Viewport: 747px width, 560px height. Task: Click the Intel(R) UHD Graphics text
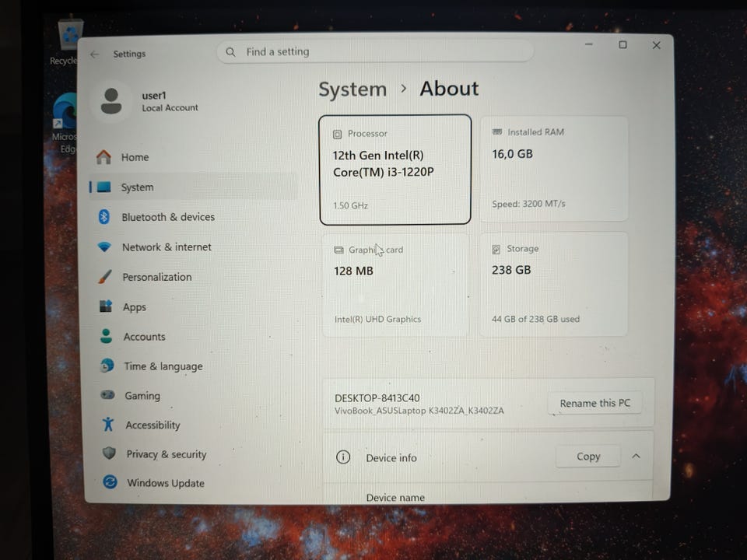378,319
